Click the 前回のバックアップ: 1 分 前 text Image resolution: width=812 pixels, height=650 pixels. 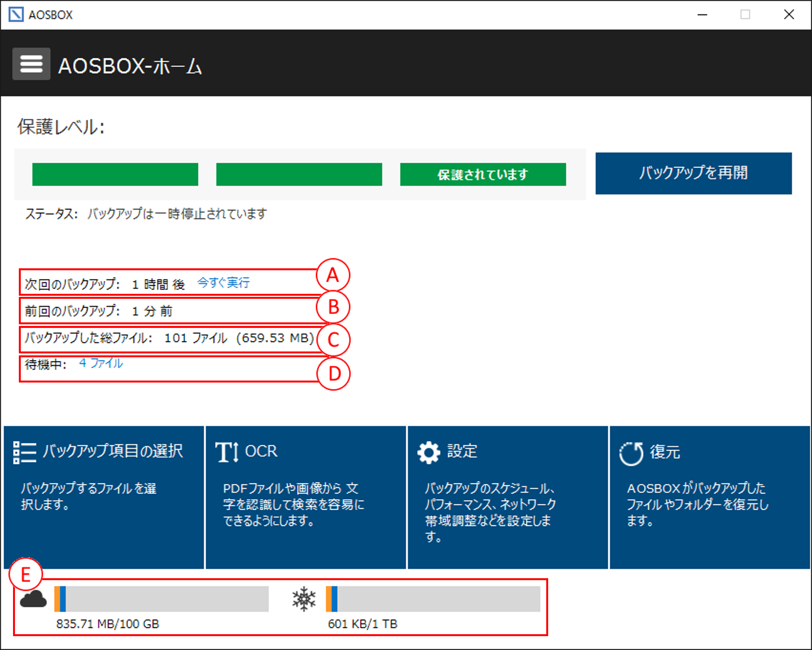(99, 311)
